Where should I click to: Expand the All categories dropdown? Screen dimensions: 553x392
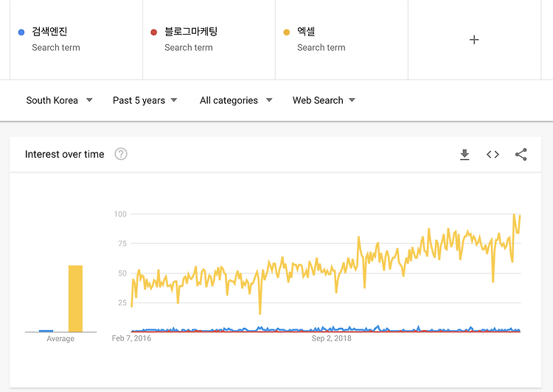pyautogui.click(x=236, y=100)
